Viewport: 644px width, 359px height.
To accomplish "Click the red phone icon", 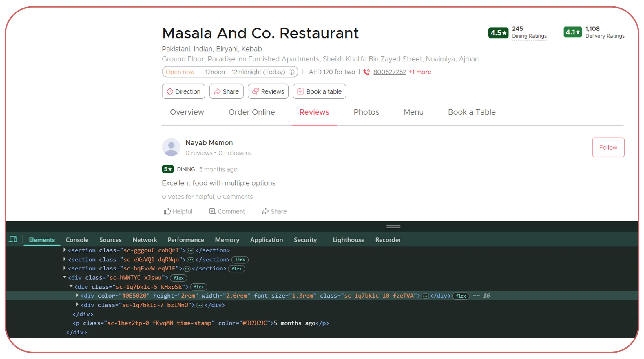I will coord(366,72).
